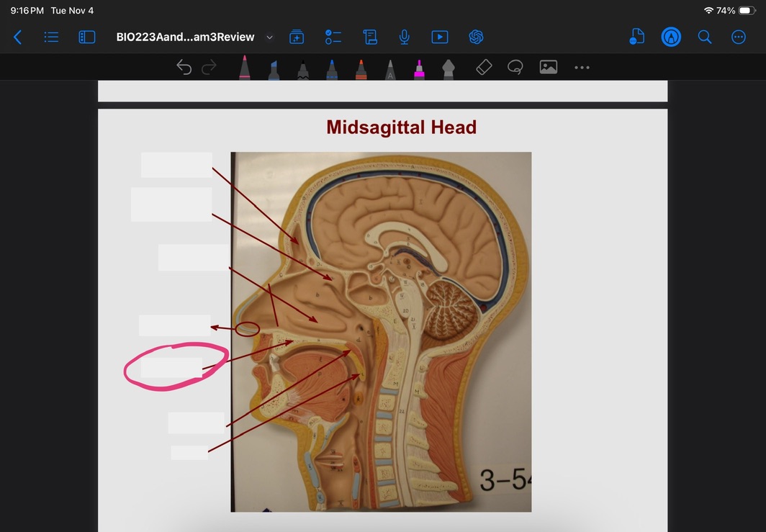Undo the last stroke
The width and height of the screenshot is (766, 532).
pos(184,68)
